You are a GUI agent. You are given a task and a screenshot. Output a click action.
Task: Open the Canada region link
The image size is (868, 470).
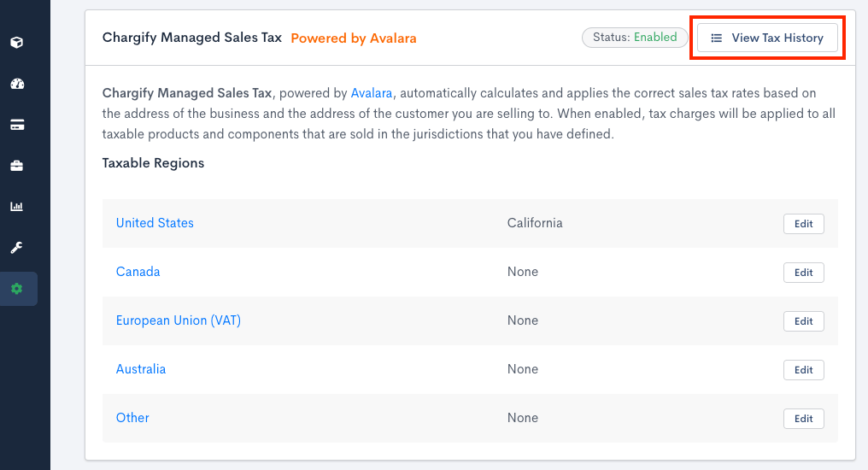point(138,272)
